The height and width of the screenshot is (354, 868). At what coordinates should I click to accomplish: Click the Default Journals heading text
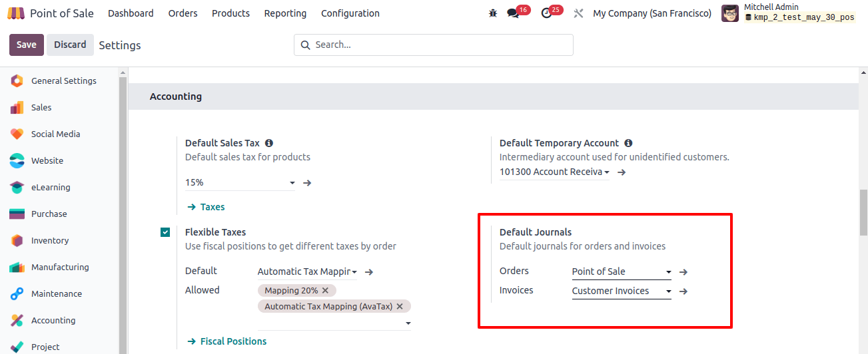coord(536,232)
